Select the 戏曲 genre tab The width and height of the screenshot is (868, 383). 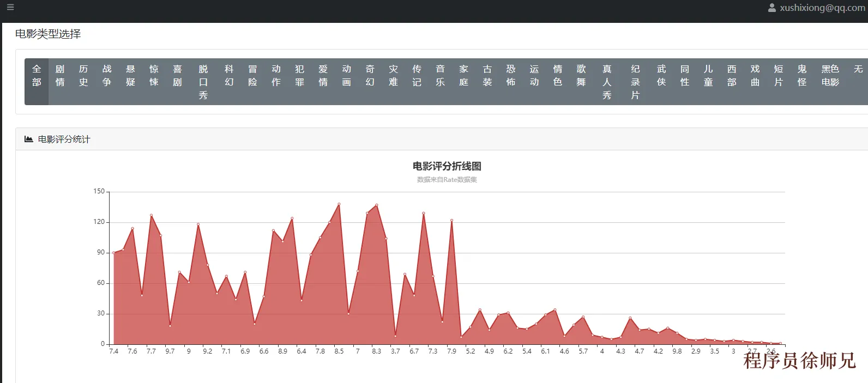pyautogui.click(x=755, y=82)
